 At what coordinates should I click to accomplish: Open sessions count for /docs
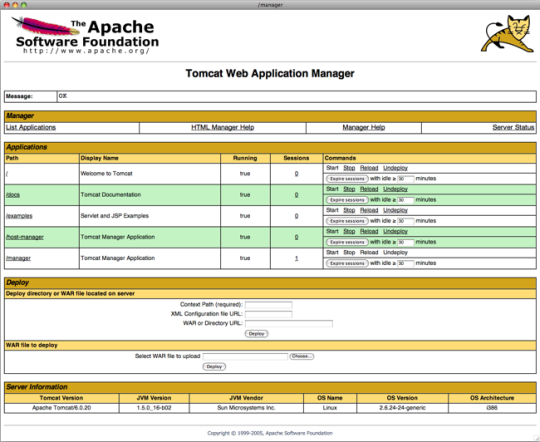pyautogui.click(x=296, y=195)
